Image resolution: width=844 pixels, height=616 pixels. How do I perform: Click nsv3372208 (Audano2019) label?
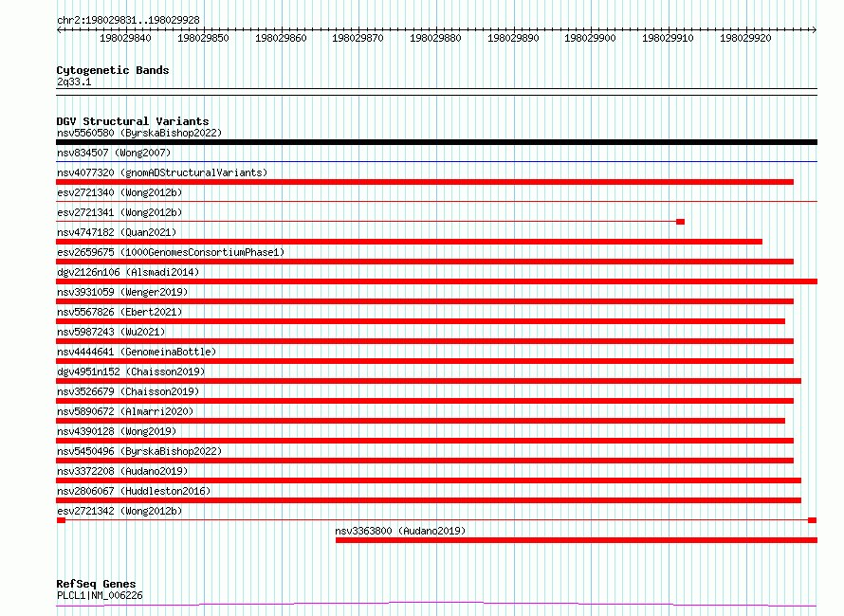pyautogui.click(x=122, y=471)
